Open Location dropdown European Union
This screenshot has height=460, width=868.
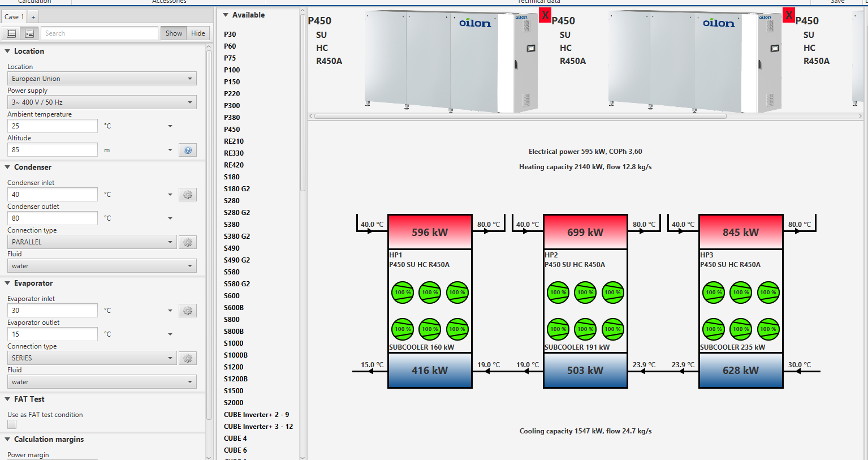pos(102,79)
